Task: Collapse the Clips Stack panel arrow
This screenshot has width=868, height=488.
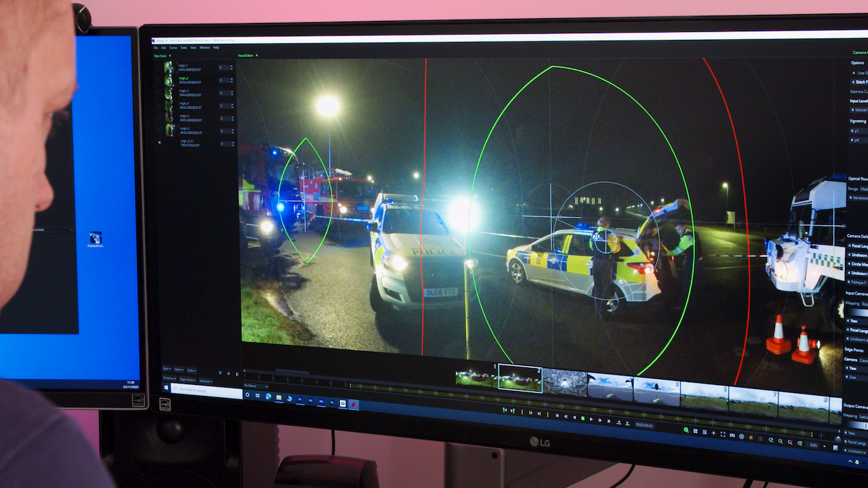Action: click(159, 142)
